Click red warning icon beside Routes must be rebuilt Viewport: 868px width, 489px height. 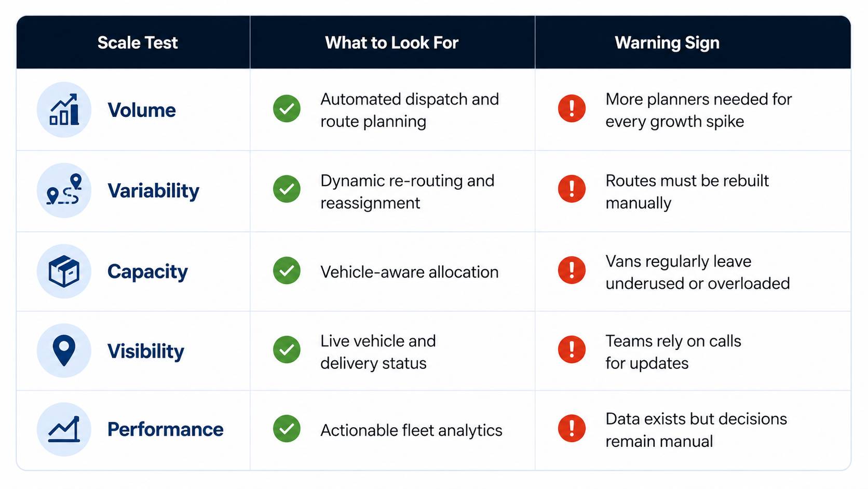(x=572, y=189)
